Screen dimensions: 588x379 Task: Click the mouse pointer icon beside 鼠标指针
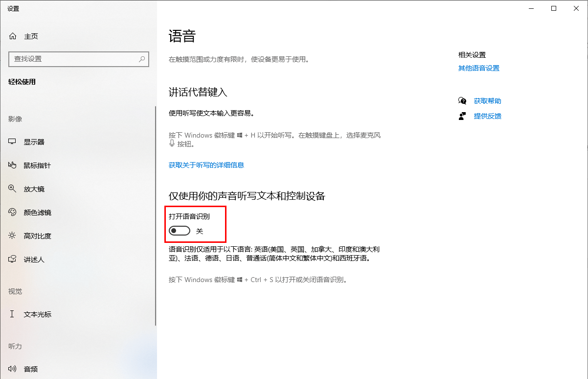(13, 166)
